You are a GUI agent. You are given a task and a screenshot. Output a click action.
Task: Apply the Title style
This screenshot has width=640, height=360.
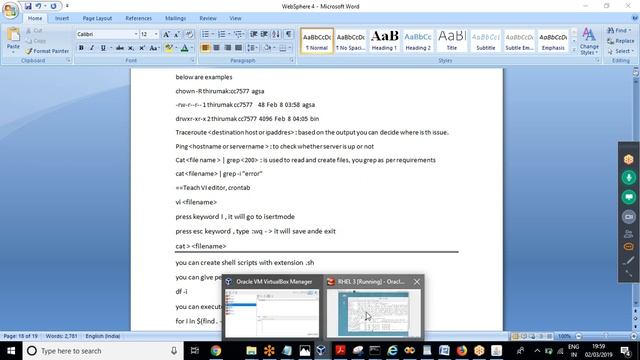pos(452,40)
